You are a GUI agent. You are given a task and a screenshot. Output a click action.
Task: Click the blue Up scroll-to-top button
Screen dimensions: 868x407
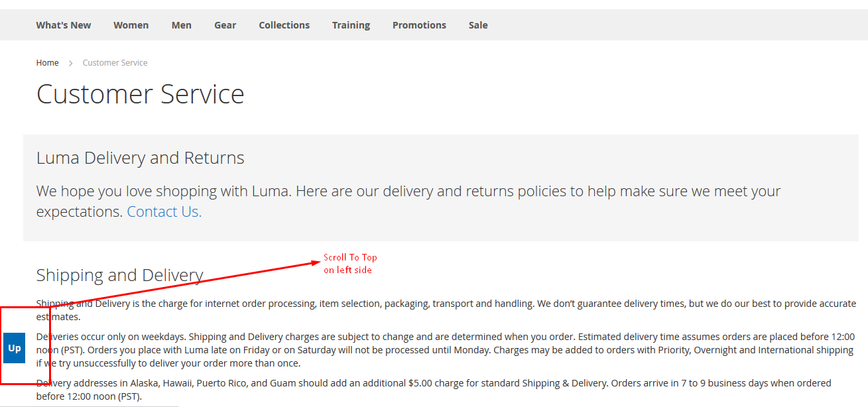pyautogui.click(x=14, y=348)
